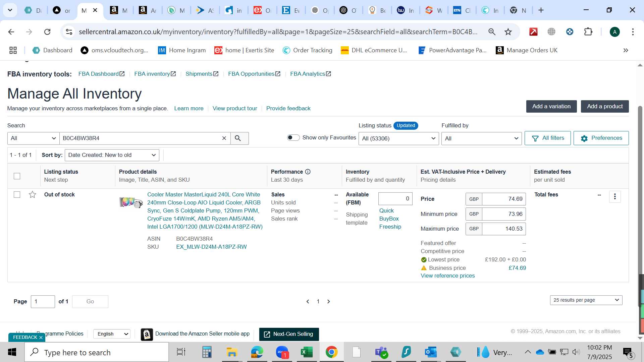
Task: Open the bookmarks apps grid icon
Action: [13, 50]
